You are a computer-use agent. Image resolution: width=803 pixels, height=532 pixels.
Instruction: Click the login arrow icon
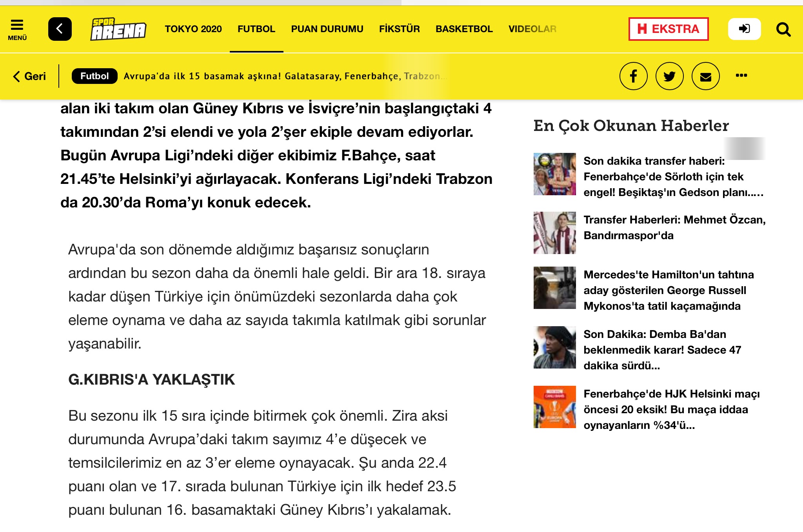[744, 29]
